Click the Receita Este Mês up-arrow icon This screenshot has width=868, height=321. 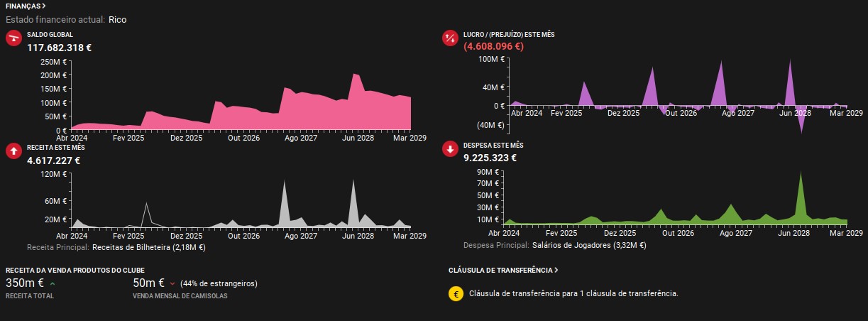13,151
